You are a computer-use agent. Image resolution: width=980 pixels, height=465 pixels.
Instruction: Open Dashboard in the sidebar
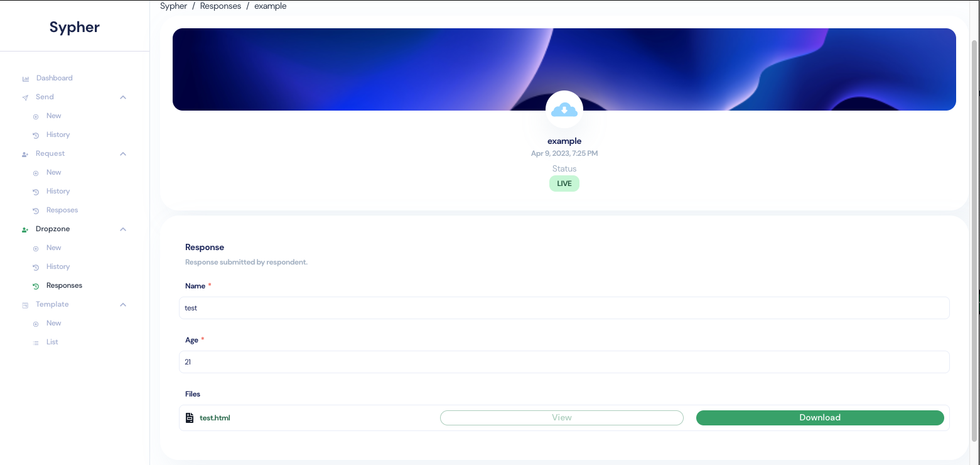click(55, 78)
